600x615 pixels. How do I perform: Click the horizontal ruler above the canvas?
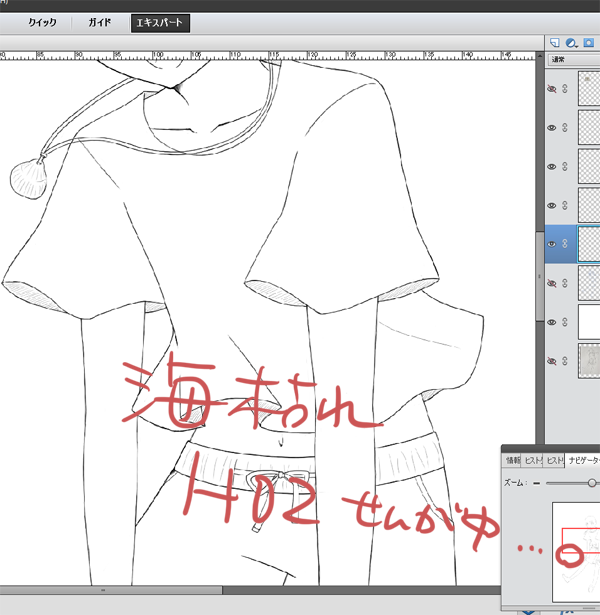(x=267, y=55)
